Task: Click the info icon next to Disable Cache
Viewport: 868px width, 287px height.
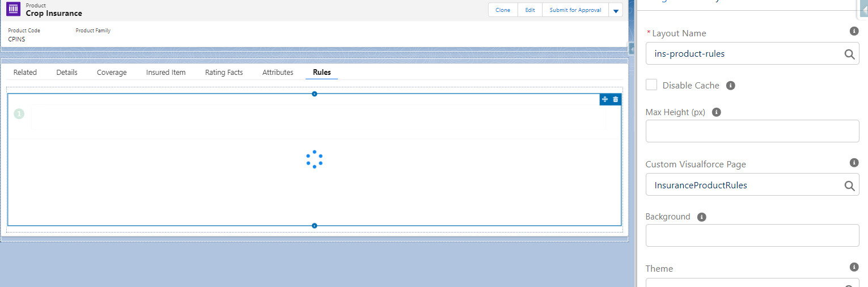Action: click(731, 86)
